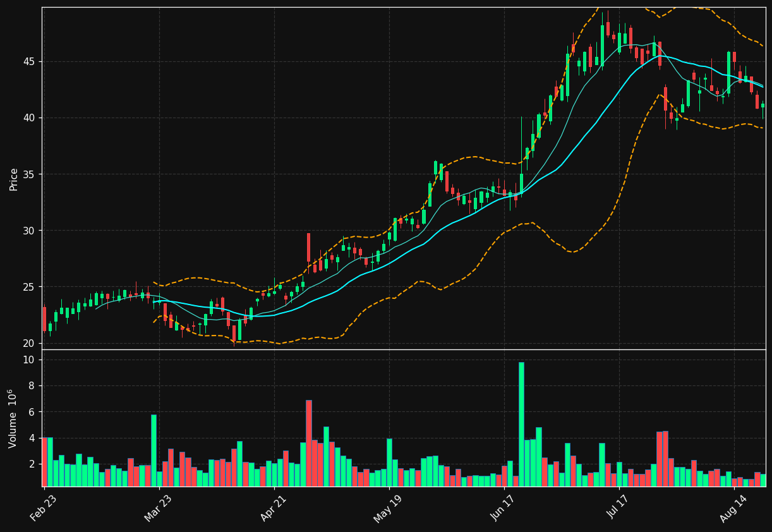This screenshot has height=532, width=772.
Task: Select the 45 tick on the price axis
Action: point(30,62)
